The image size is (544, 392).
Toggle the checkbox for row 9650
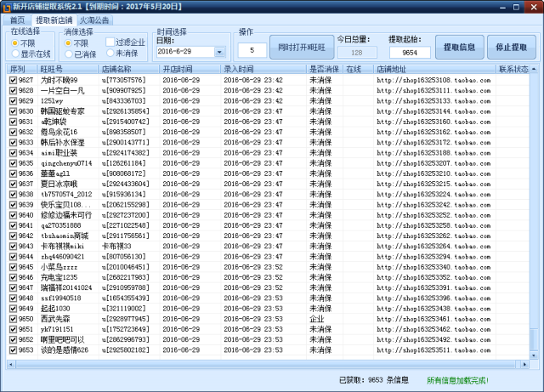[14, 319]
